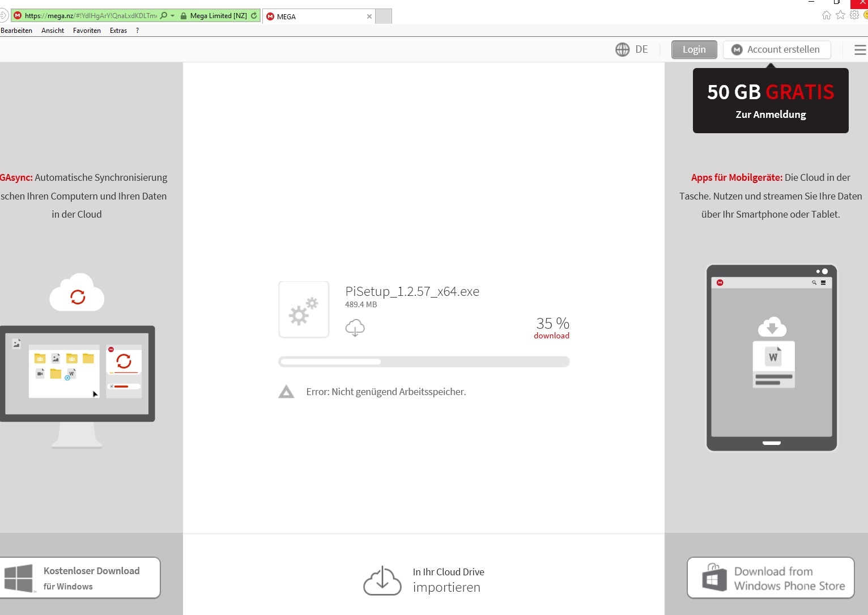Click the tablet illustration
Image resolution: width=868 pixels, height=615 pixels.
click(772, 358)
